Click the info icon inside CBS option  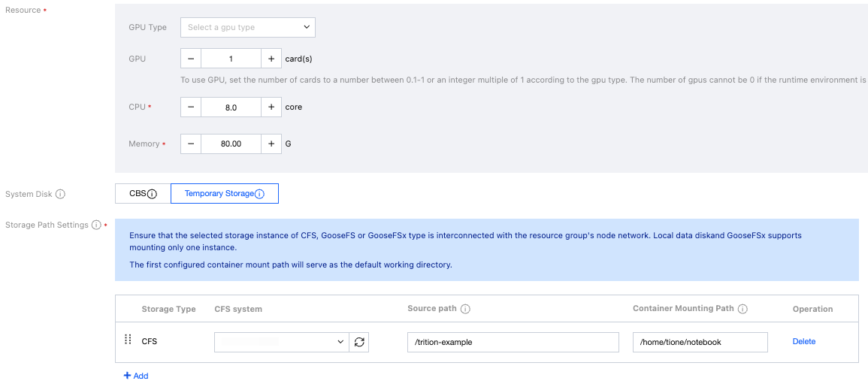(x=152, y=194)
